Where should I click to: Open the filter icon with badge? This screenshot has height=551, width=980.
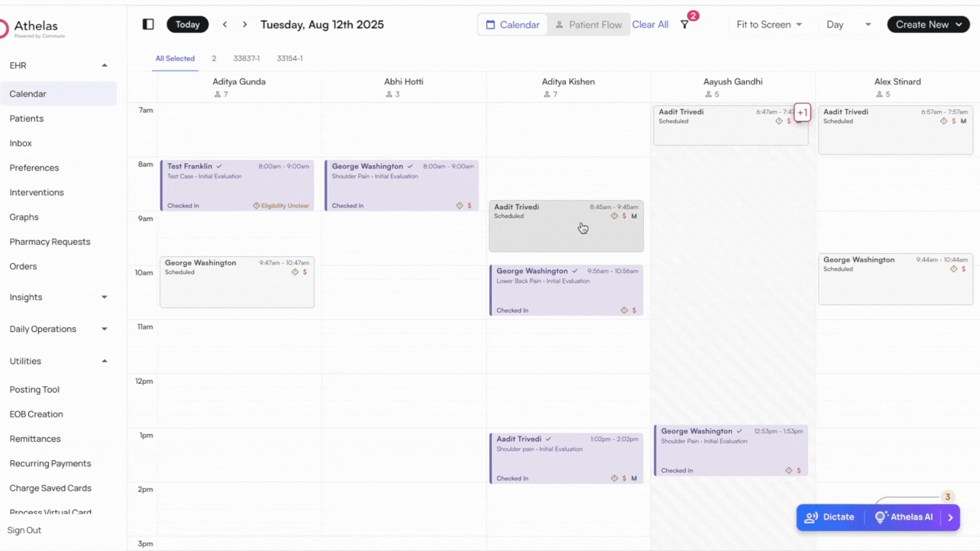coord(685,24)
